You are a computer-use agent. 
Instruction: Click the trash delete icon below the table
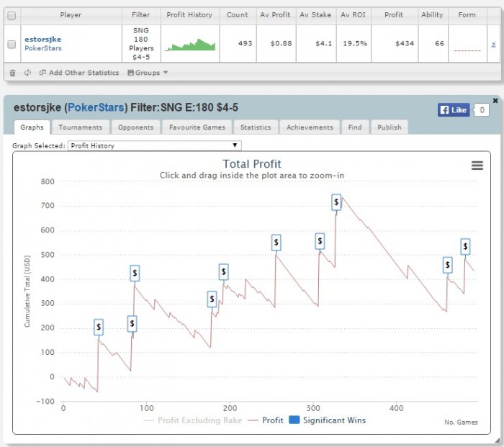tap(12, 73)
